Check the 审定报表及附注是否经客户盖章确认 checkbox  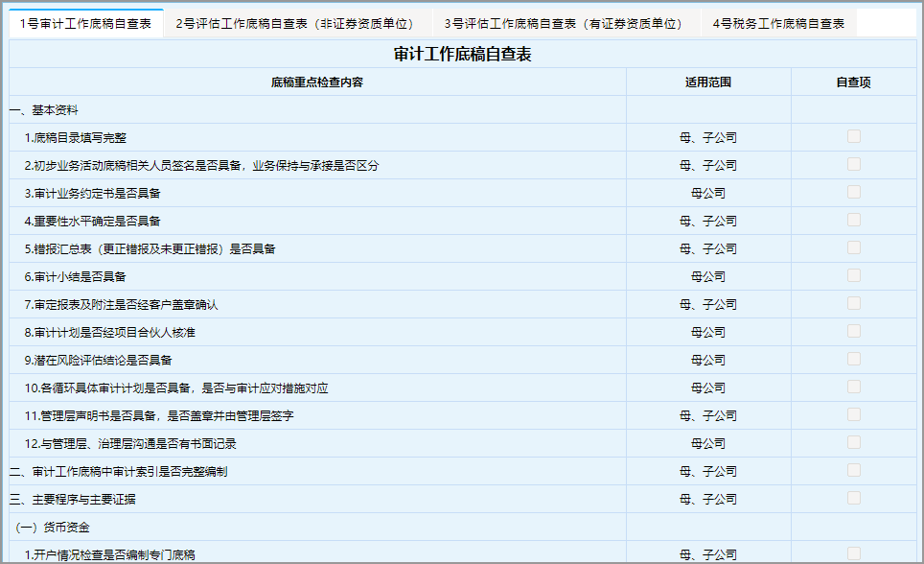pyautogui.click(x=853, y=304)
